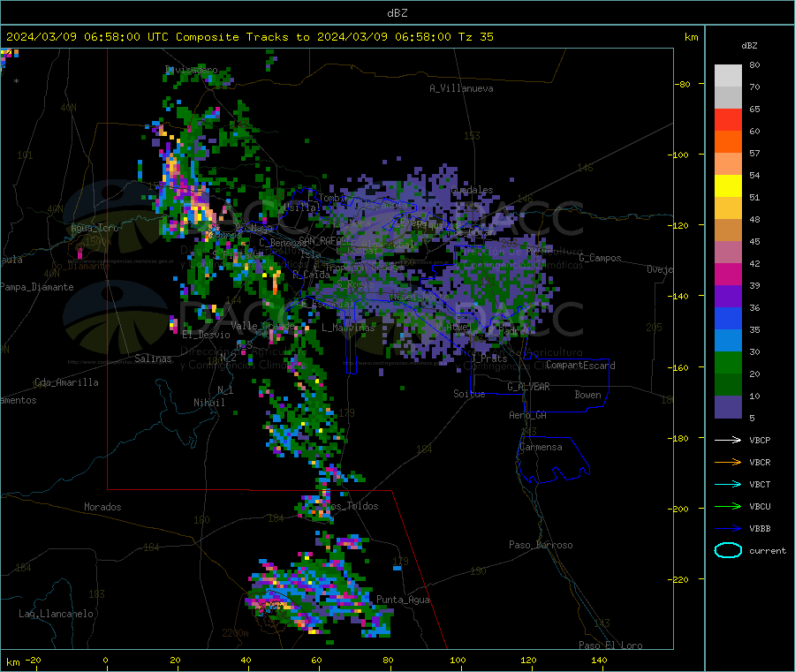This screenshot has height=672, width=795.
Task: Pick the royal blue swatch in the legend
Action: pos(728,318)
